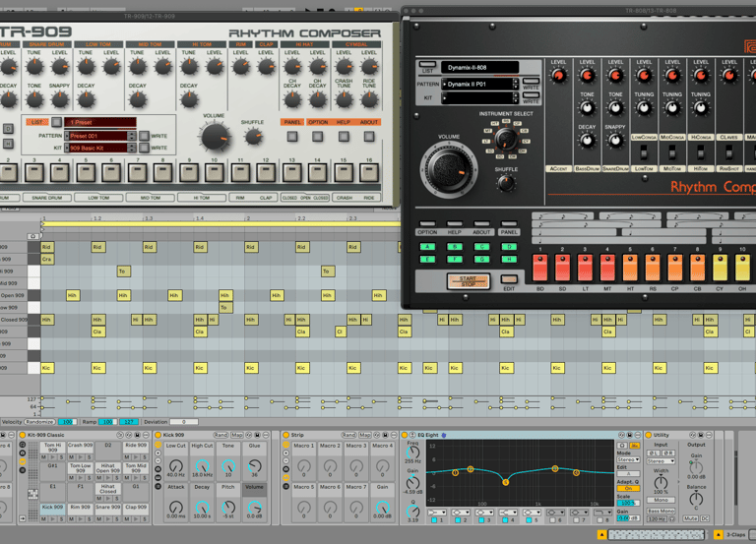Click the TR-909 kit WRITE checkbox
The width and height of the screenshot is (756, 544).
coord(144,148)
